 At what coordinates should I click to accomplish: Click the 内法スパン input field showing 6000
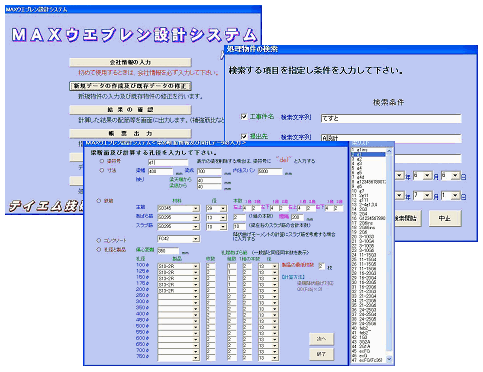point(270,171)
